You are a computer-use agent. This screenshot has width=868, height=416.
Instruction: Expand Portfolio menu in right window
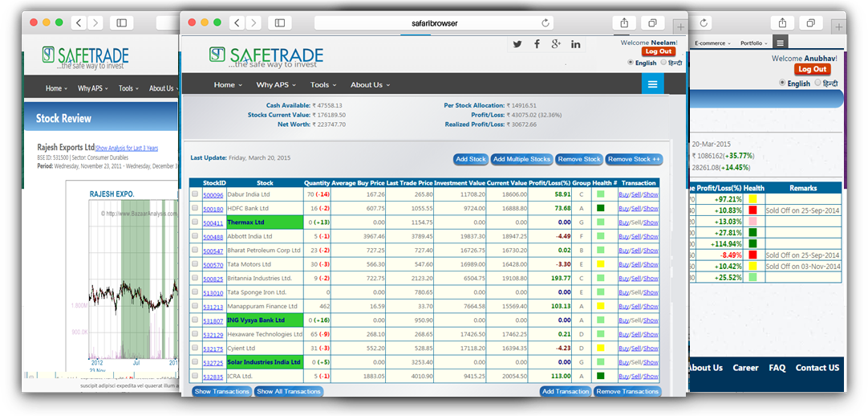755,43
